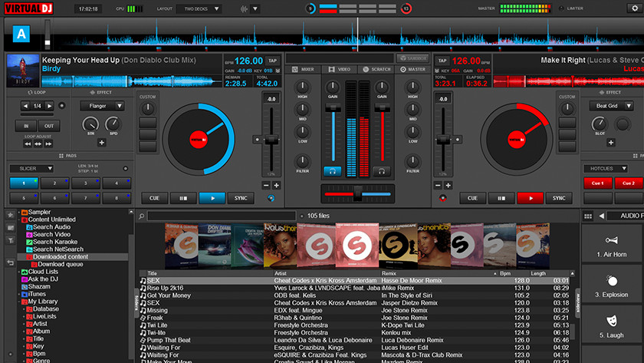Expand the iTunes tree node
Viewport: 644px width, 363px height.
[19, 295]
